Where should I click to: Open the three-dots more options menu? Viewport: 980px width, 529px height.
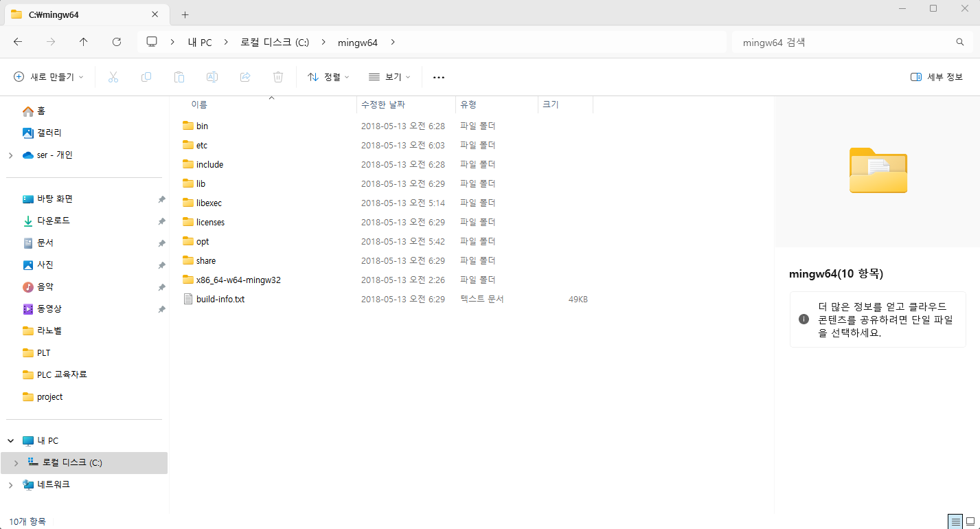(439, 77)
